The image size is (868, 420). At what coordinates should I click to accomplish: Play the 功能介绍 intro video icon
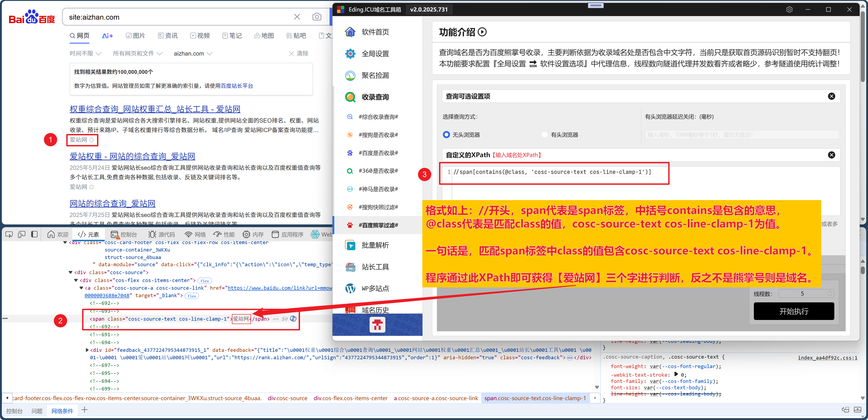click(x=482, y=32)
